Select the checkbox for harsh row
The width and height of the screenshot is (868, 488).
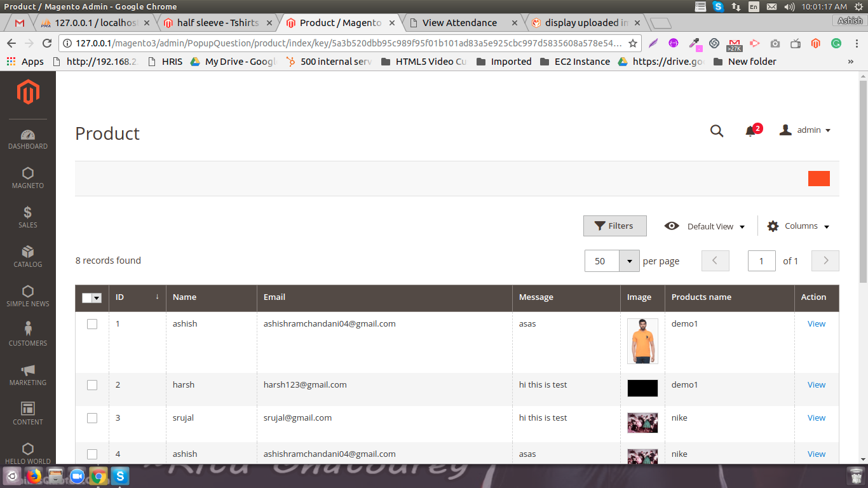pos(92,385)
